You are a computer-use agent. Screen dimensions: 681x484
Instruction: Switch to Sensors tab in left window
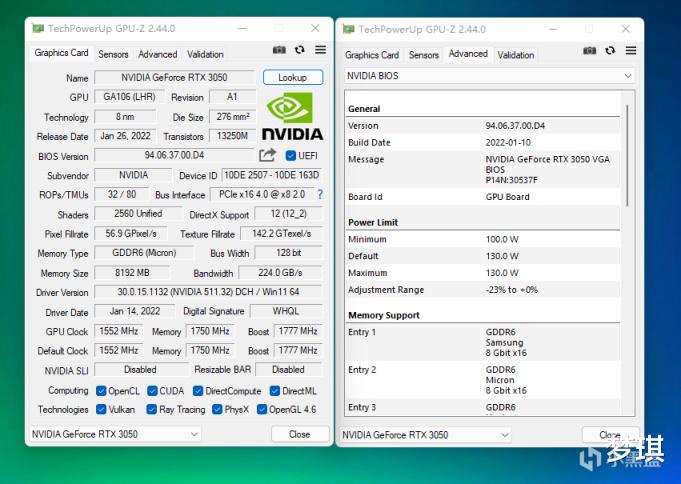pyautogui.click(x=113, y=54)
